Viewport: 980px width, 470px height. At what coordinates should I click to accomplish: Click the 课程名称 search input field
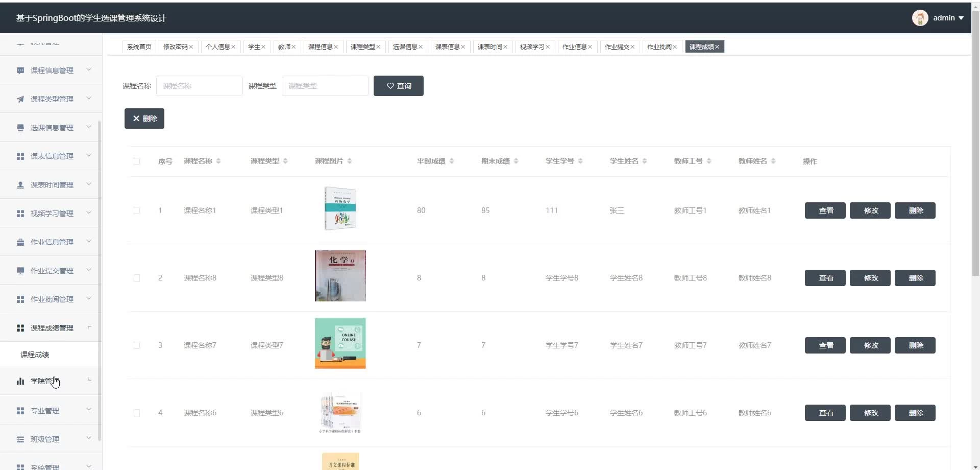(x=200, y=86)
